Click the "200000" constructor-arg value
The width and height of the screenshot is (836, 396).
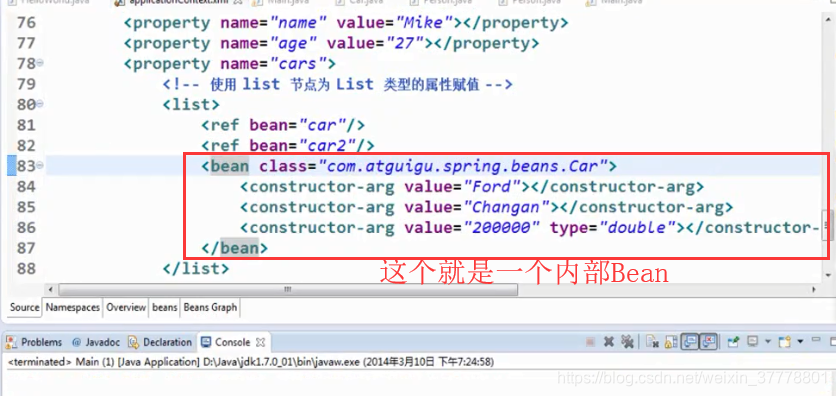tap(502, 228)
